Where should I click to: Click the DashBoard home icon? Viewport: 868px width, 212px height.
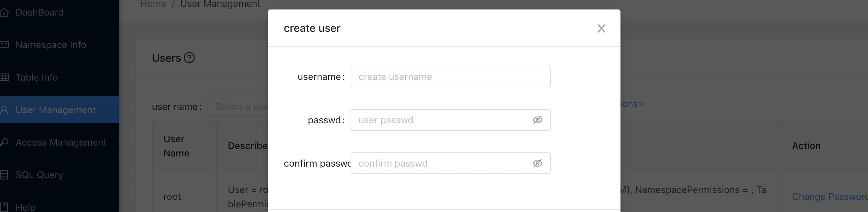click(4, 13)
